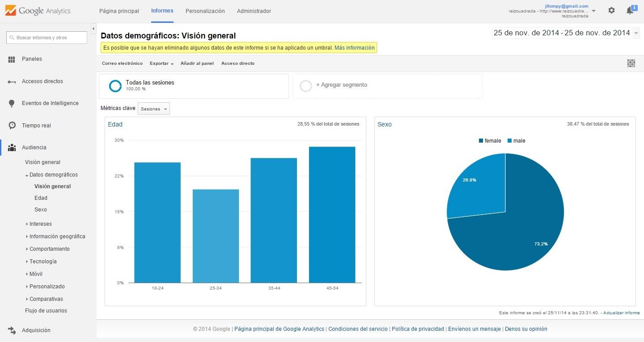
Task: Click the QR-style grid icon in toolbar
Action: 631,63
